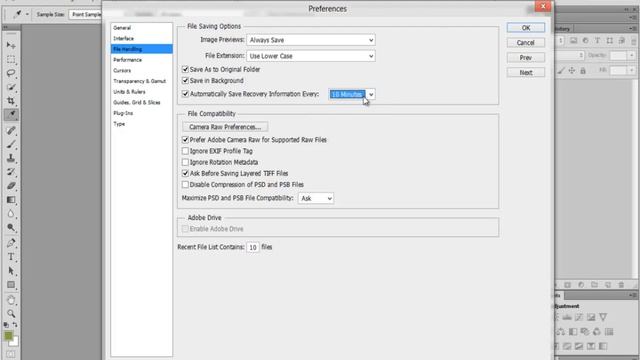Toggle Automatically Save Recovery Information checkbox
This screenshot has height=360, width=640.
185,94
